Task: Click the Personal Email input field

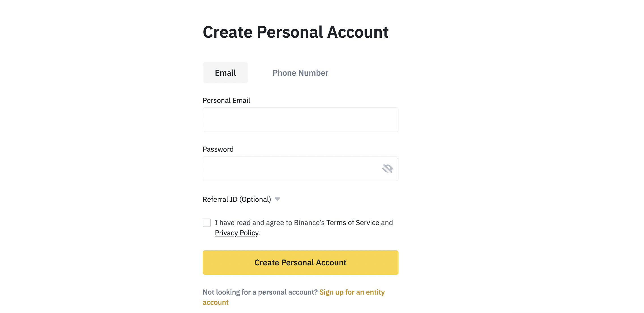Action: click(x=301, y=120)
